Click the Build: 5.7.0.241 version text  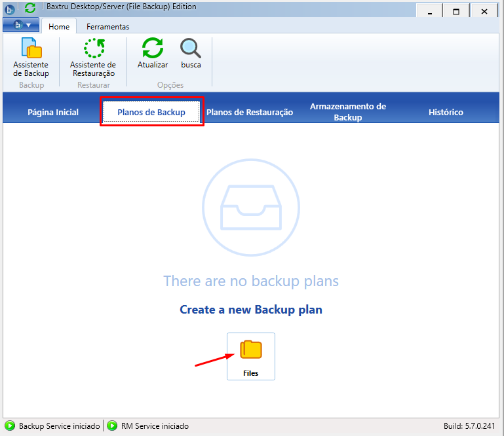[469, 426]
